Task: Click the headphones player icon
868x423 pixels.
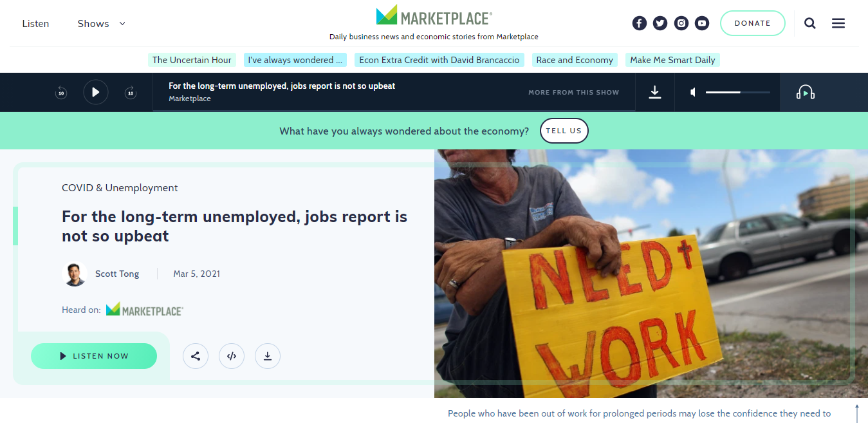Action: (x=805, y=93)
